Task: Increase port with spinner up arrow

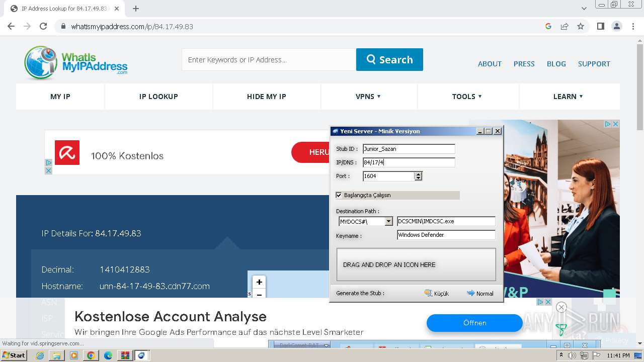Action: (x=419, y=174)
